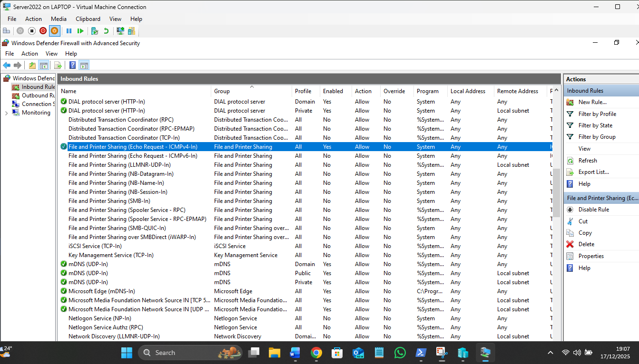Click the Export List toolbar icon
Viewport: 639px width, 364px height.
point(58,65)
